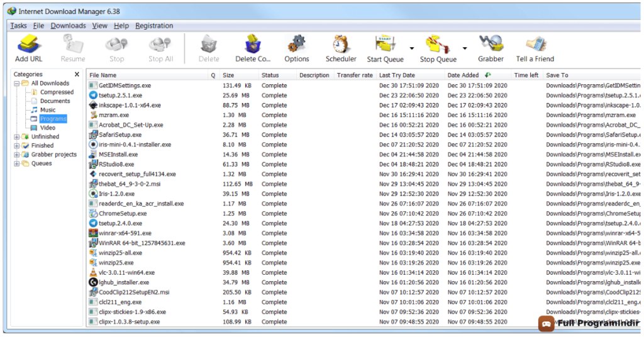The height and width of the screenshot is (337, 644).
Task: Click the VLC cone icon for vlc-3.0.11-win64.exe
Action: [93, 273]
